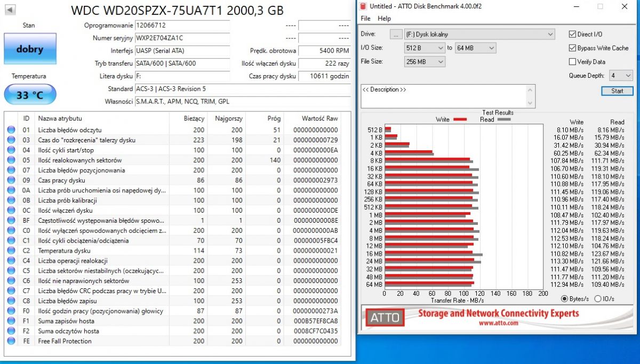Click the browse drive '...' button
The width and height of the screenshot is (640, 364).
pos(395,34)
